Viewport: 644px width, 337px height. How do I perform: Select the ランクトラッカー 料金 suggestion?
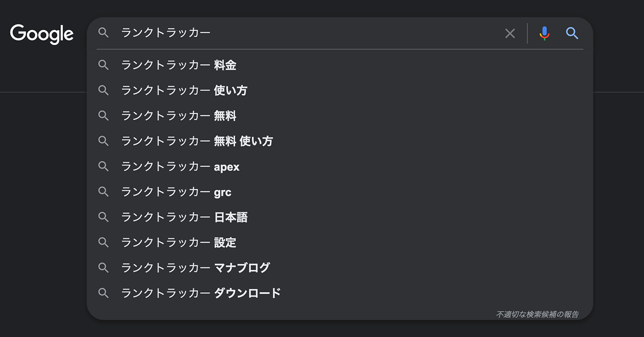(179, 65)
